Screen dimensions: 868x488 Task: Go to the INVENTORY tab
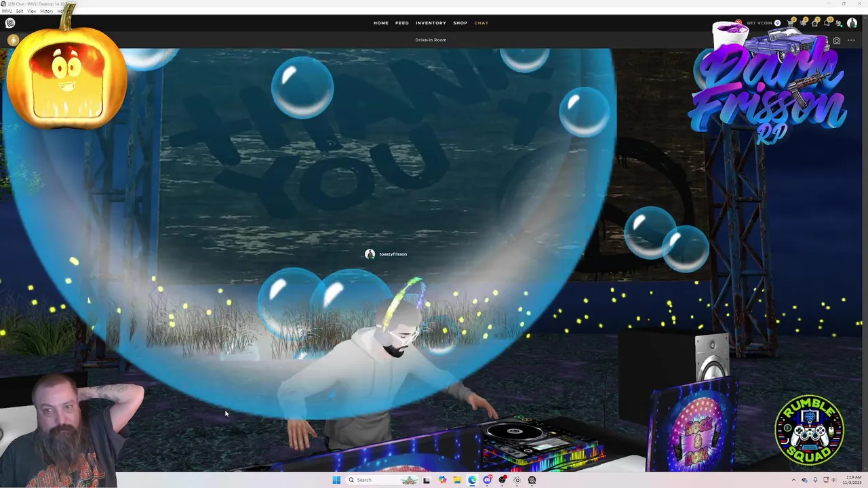point(431,23)
